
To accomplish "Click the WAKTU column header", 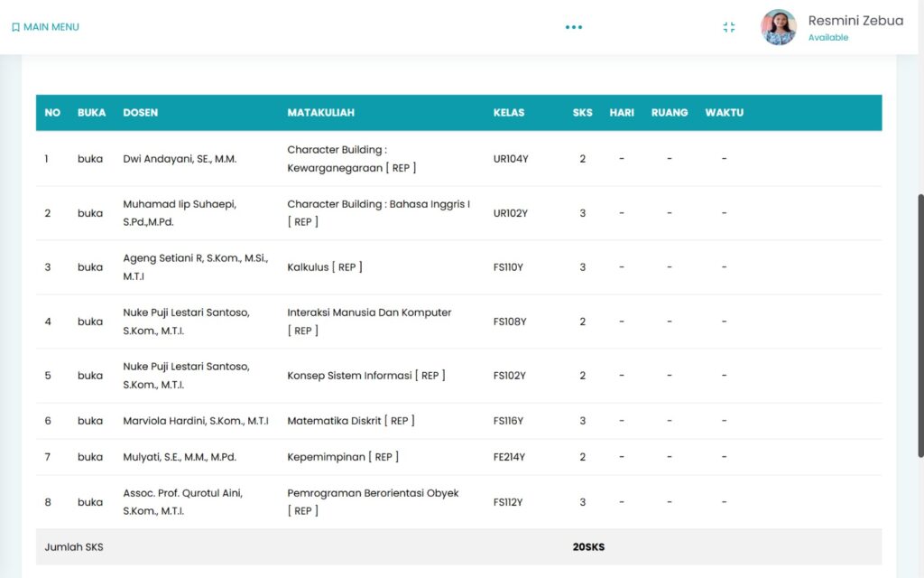I will tap(725, 113).
